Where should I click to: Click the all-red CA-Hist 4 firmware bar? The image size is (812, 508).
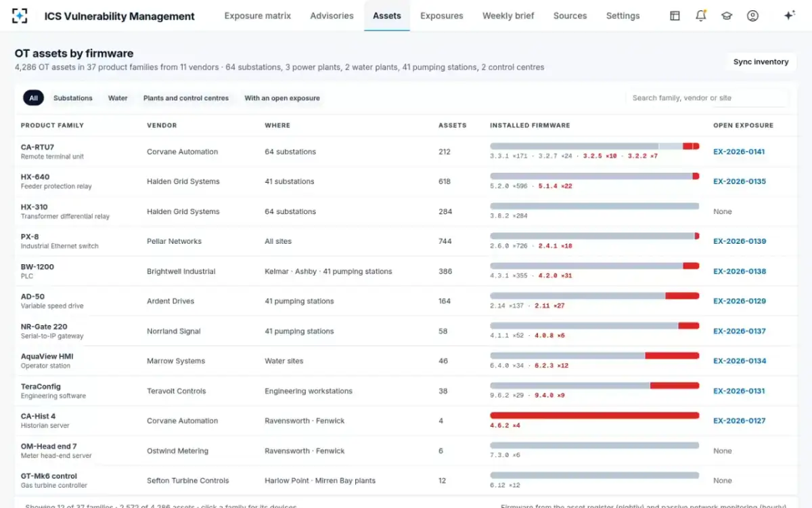pos(594,415)
